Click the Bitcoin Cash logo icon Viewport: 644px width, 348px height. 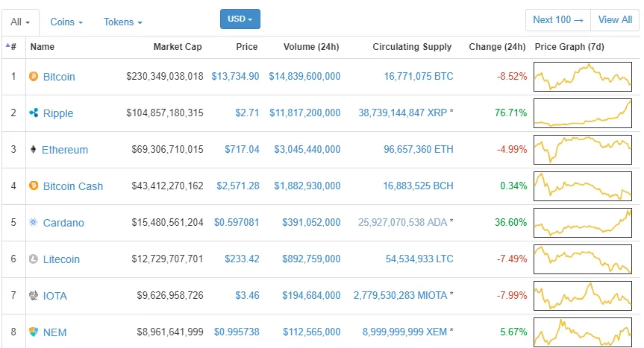34,186
